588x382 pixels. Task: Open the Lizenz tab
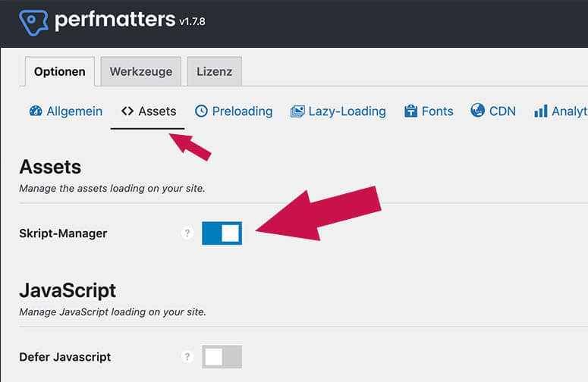pos(215,71)
